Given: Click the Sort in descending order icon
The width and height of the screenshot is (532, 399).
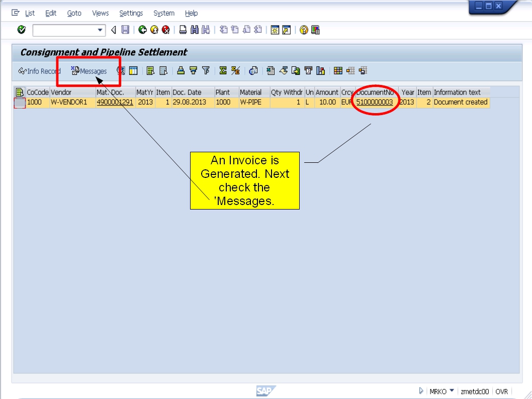Looking at the screenshot, I should tap(193, 71).
